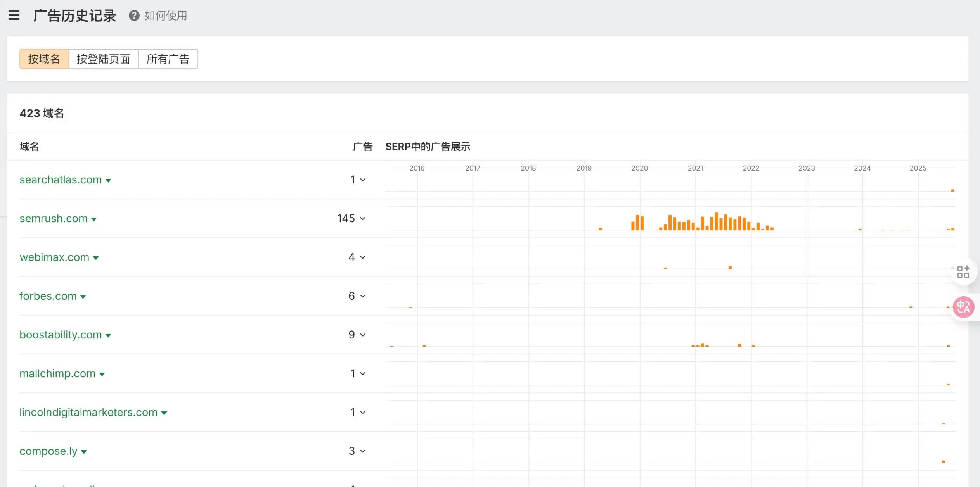Select the 按域名 tab

point(44,59)
